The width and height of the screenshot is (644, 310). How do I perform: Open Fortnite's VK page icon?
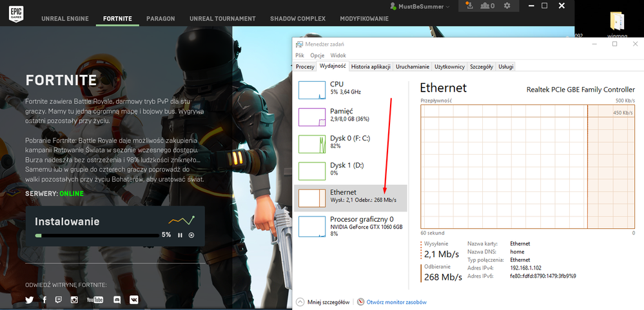[x=133, y=300]
